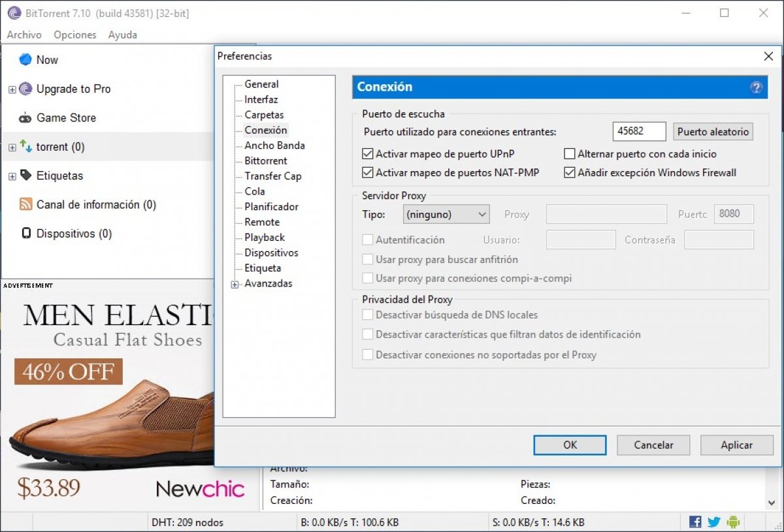
Task: Select Interfaz in preferences tree
Action: click(x=261, y=99)
